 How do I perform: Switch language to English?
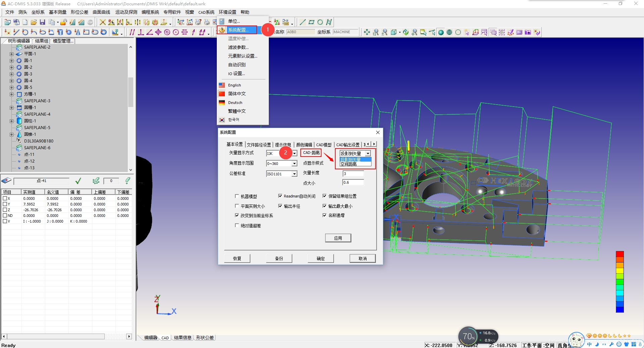[x=234, y=85]
